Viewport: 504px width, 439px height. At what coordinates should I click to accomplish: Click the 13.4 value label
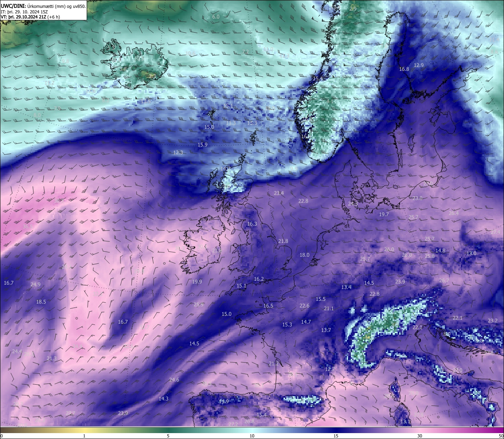[x=346, y=287]
